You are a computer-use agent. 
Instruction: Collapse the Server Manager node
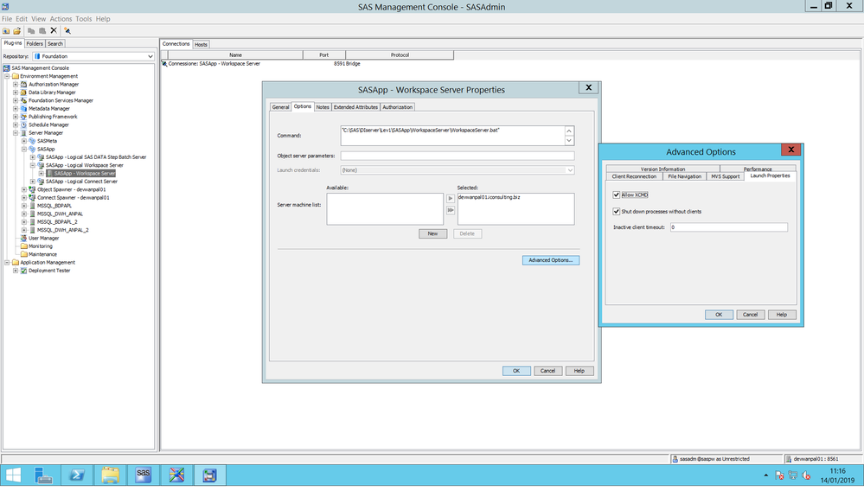[16, 133]
